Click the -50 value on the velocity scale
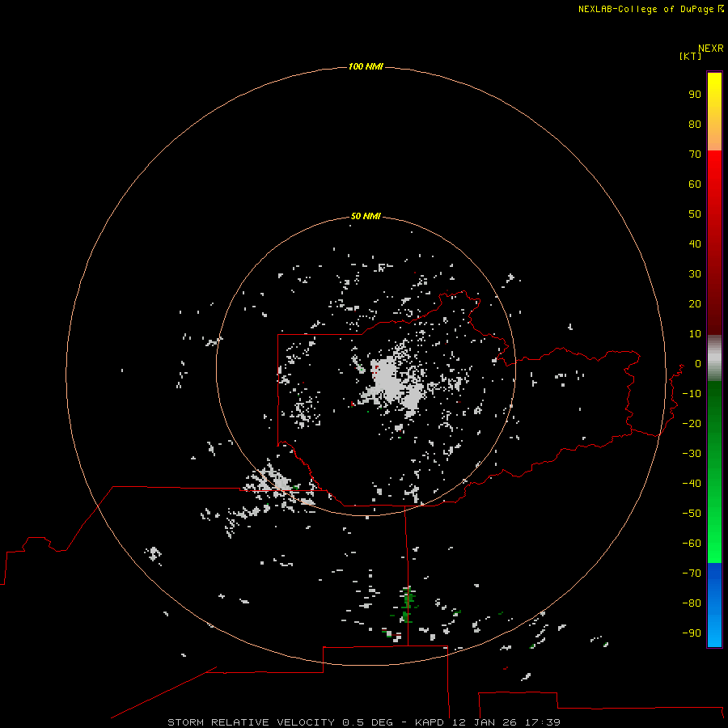 coord(692,514)
